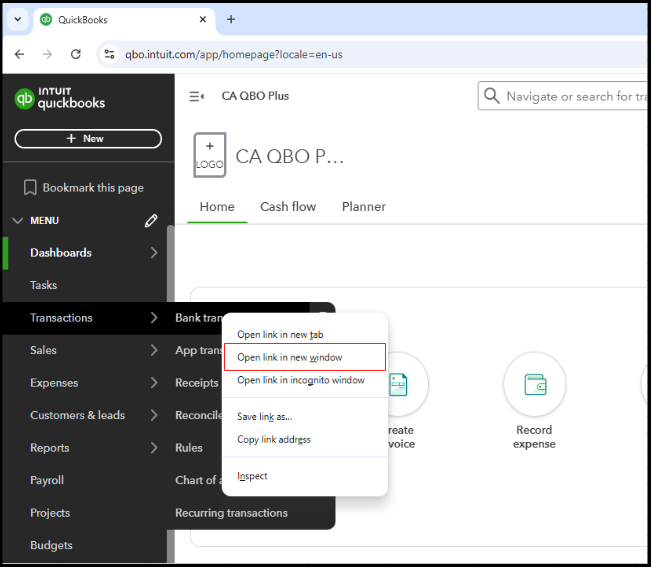The width and height of the screenshot is (651, 567).
Task: Click the add LOGO placeholder
Action: tap(210, 155)
